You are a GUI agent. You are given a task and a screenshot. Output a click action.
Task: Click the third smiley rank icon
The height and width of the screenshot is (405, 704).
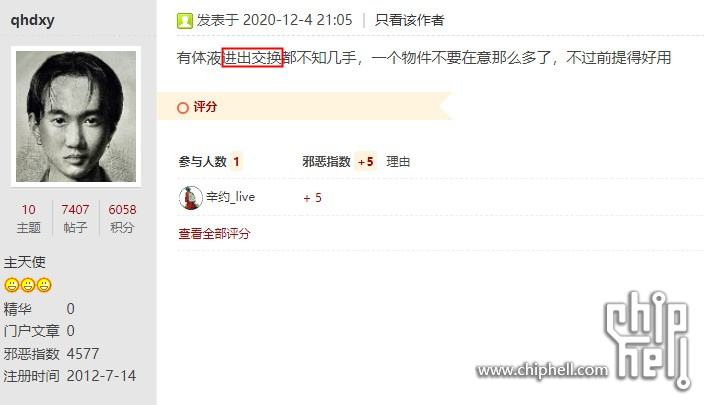44,285
